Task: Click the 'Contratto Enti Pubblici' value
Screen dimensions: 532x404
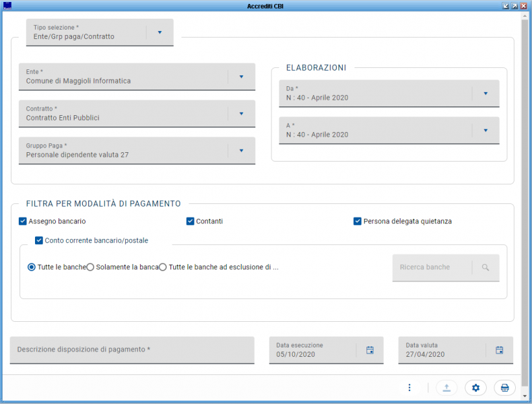Action: coord(63,118)
